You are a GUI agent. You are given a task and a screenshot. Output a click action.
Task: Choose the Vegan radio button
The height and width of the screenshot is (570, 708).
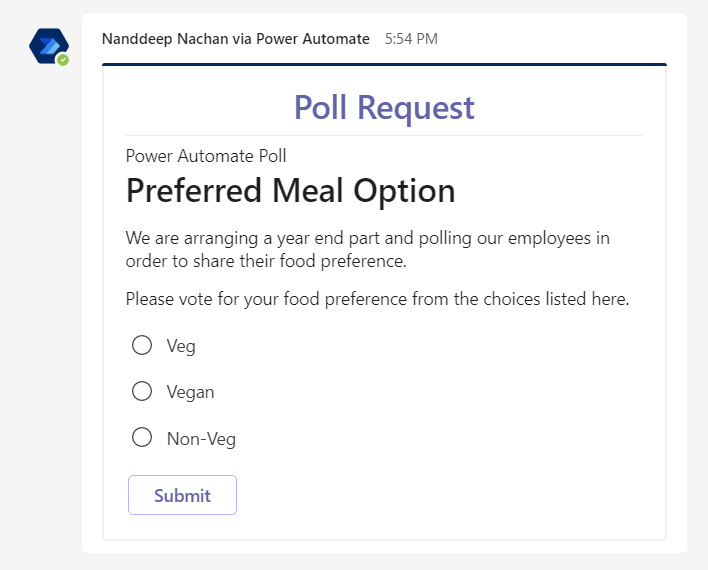tap(142, 391)
